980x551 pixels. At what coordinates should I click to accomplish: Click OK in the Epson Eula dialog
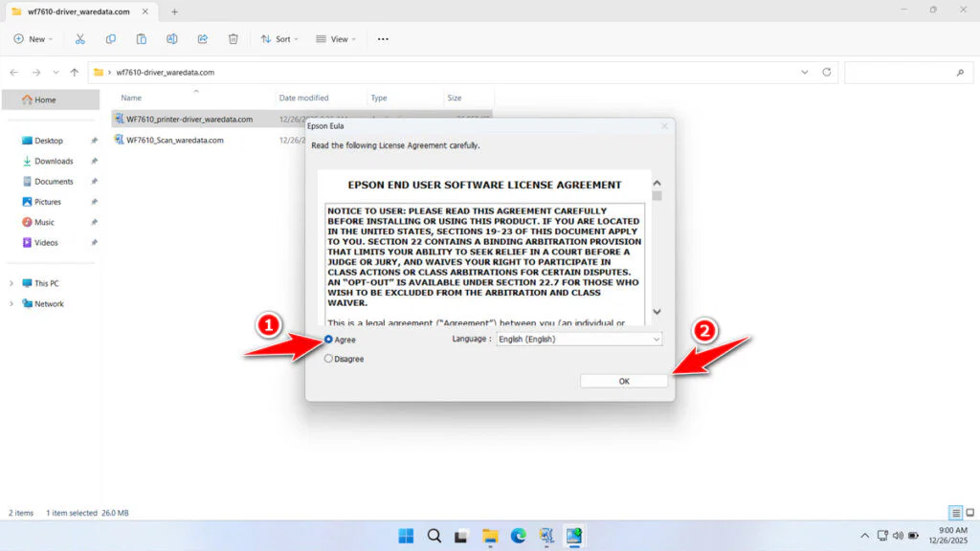coord(623,380)
